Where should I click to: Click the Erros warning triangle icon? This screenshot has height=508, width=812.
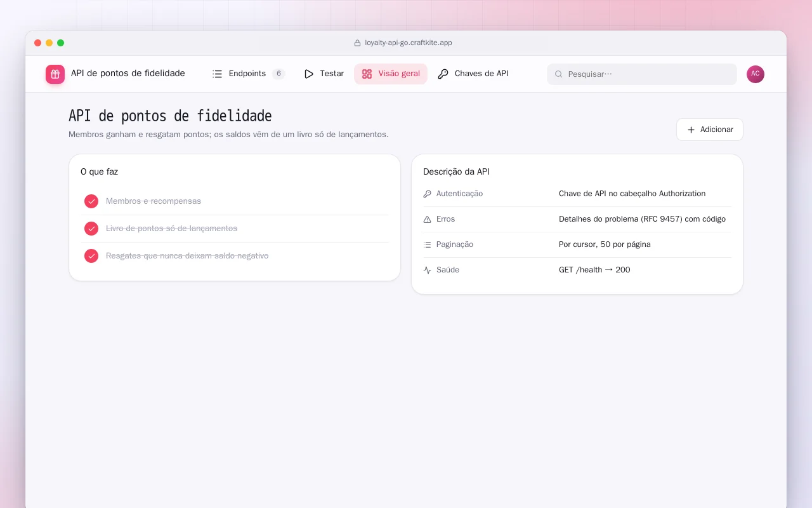click(427, 219)
